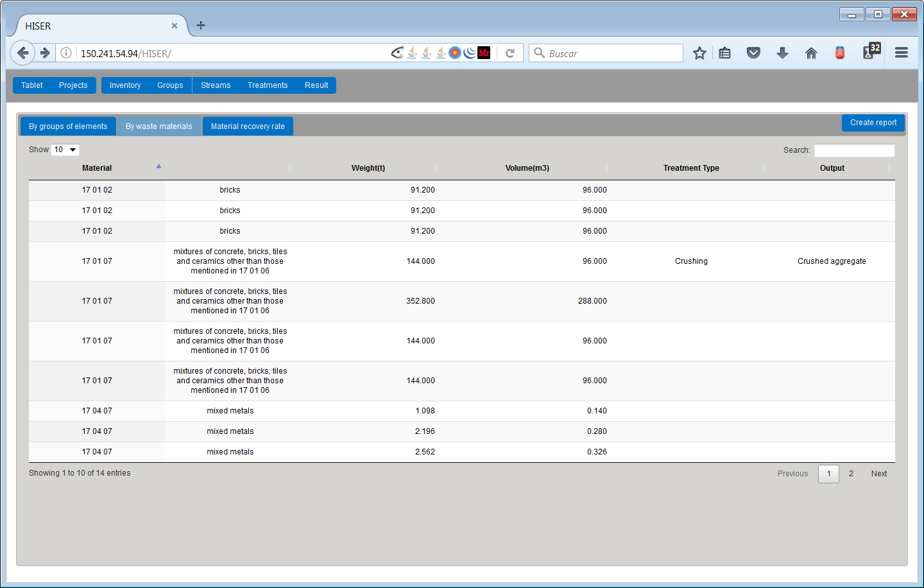
Task: Open the downloads arrow icon
Action: coord(782,53)
